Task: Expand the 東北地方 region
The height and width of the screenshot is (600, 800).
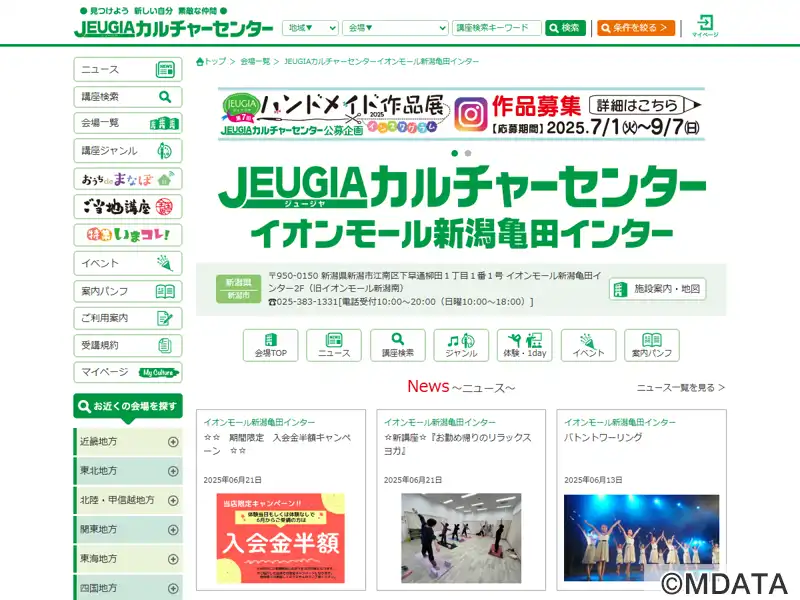Action: click(x=128, y=471)
